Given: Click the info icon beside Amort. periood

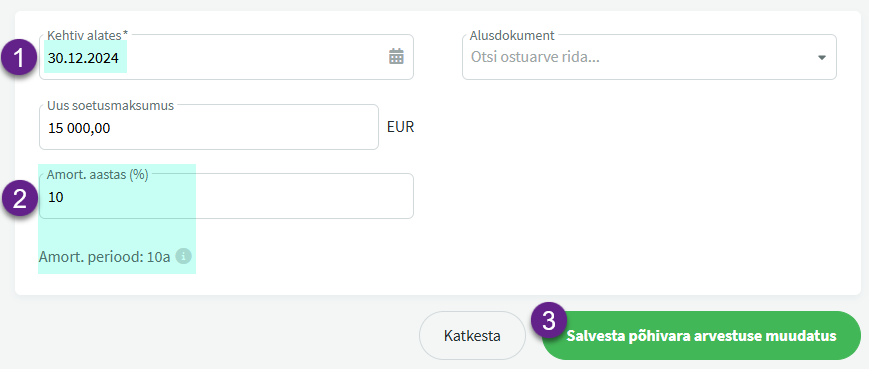Looking at the screenshot, I should (183, 256).
